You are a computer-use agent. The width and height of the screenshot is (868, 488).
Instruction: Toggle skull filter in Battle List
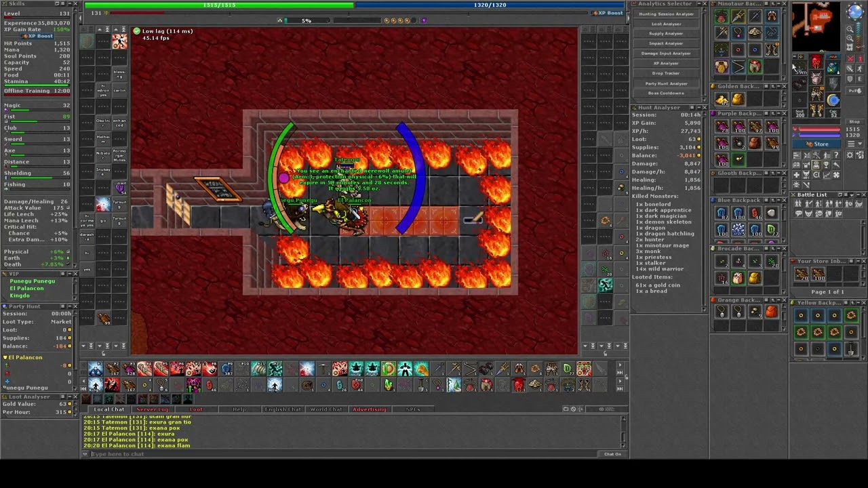click(x=818, y=213)
